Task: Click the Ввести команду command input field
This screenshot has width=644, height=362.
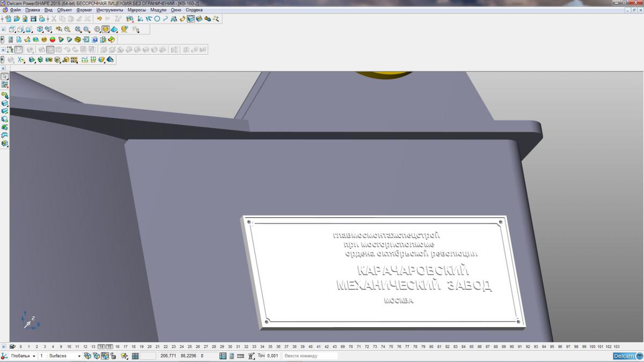Action: tap(310, 356)
